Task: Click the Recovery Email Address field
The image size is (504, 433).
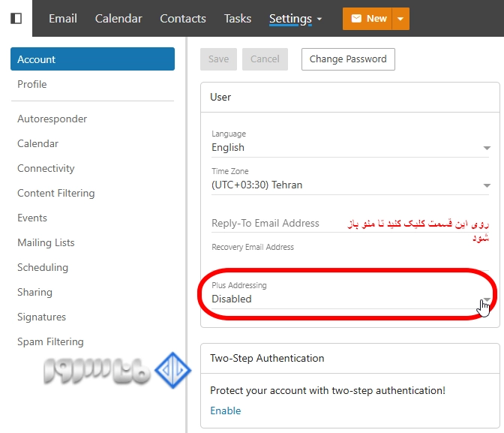Action: pyautogui.click(x=350, y=257)
